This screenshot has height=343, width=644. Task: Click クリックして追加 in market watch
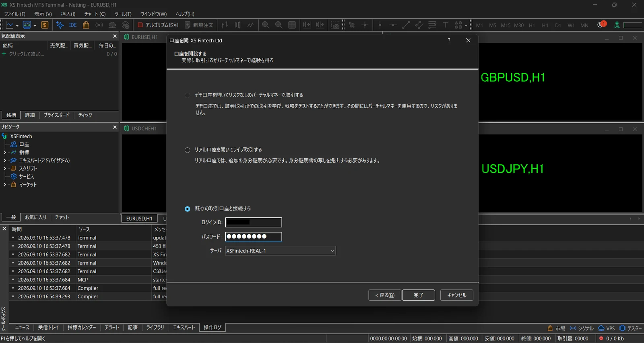pyautogui.click(x=26, y=54)
